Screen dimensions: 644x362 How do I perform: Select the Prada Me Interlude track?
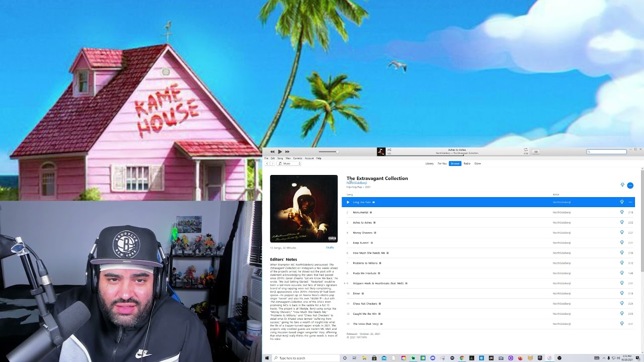click(488, 273)
